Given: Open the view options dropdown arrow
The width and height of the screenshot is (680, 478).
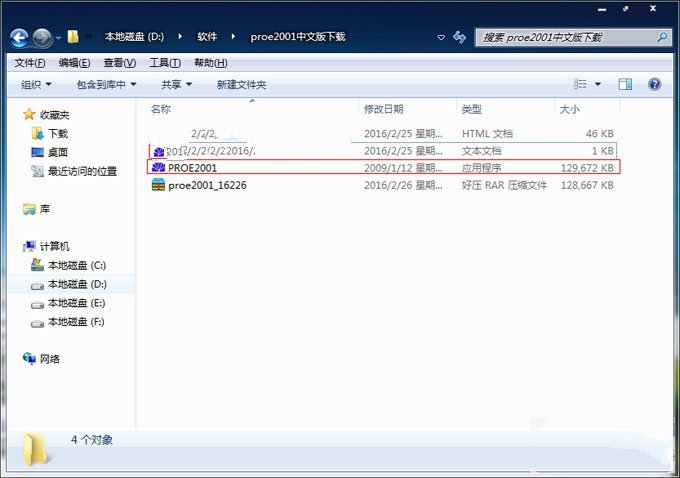Looking at the screenshot, I should (x=598, y=84).
